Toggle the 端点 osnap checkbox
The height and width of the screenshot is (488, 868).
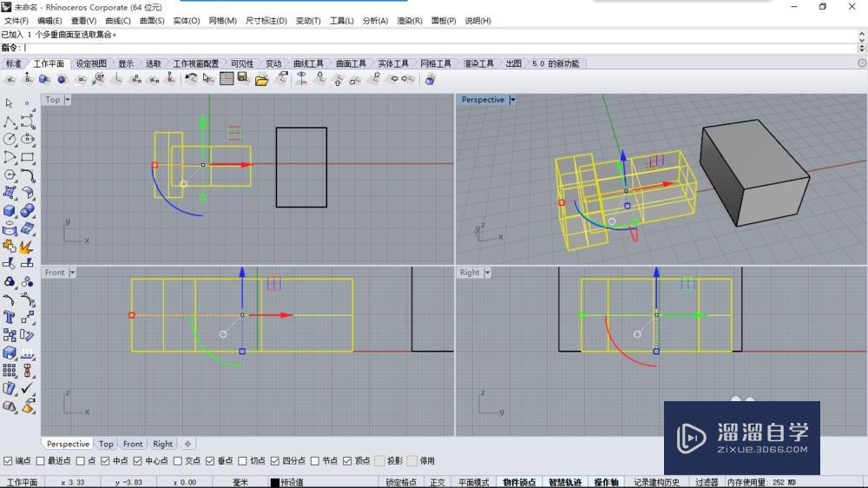8,461
